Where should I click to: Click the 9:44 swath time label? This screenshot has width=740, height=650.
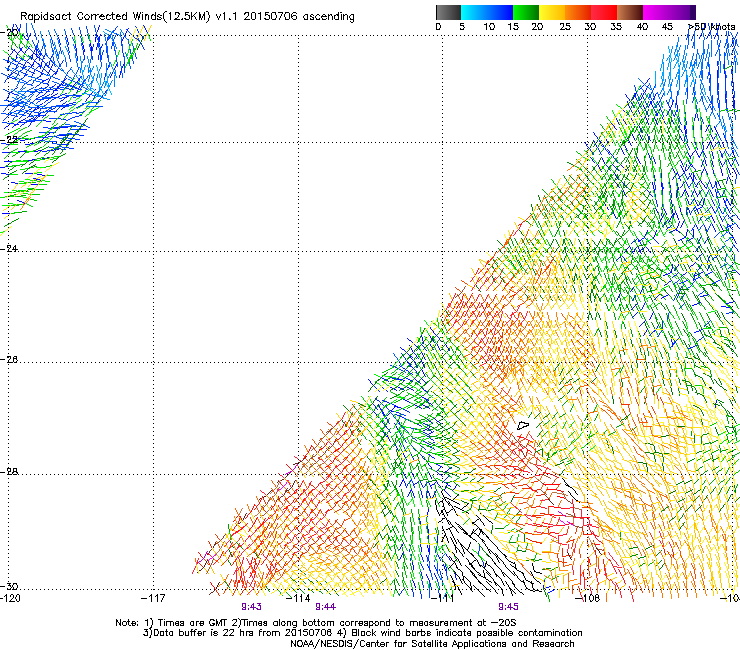tap(326, 607)
